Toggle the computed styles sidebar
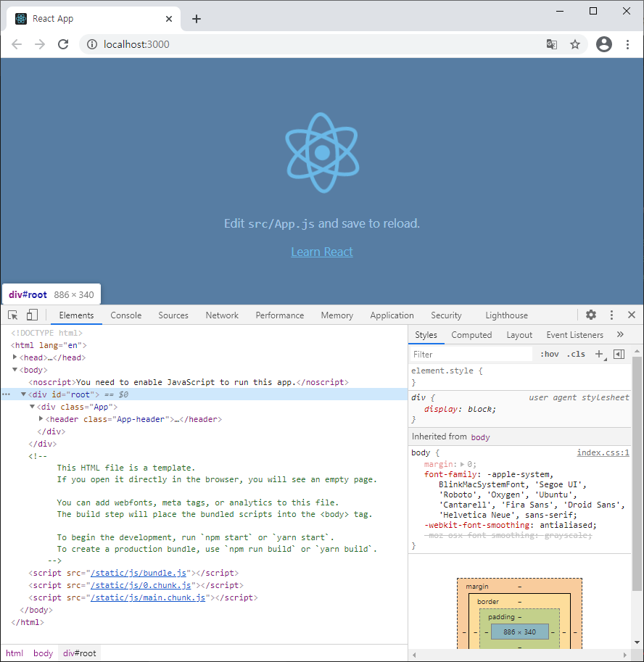 click(619, 355)
